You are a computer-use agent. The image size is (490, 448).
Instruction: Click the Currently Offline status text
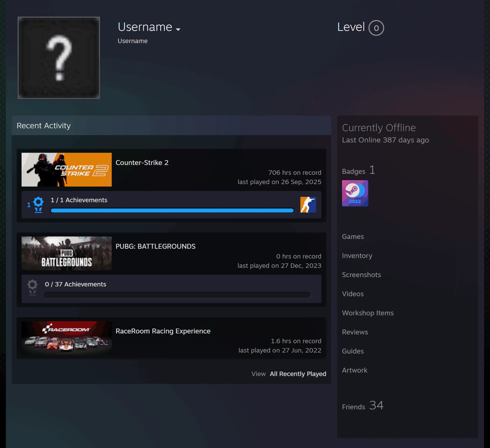coord(379,128)
